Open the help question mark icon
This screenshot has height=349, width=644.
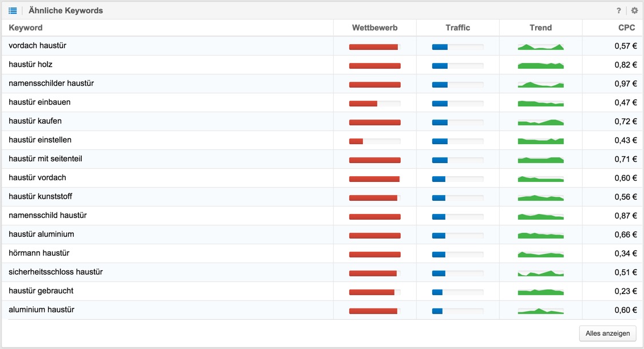[619, 11]
